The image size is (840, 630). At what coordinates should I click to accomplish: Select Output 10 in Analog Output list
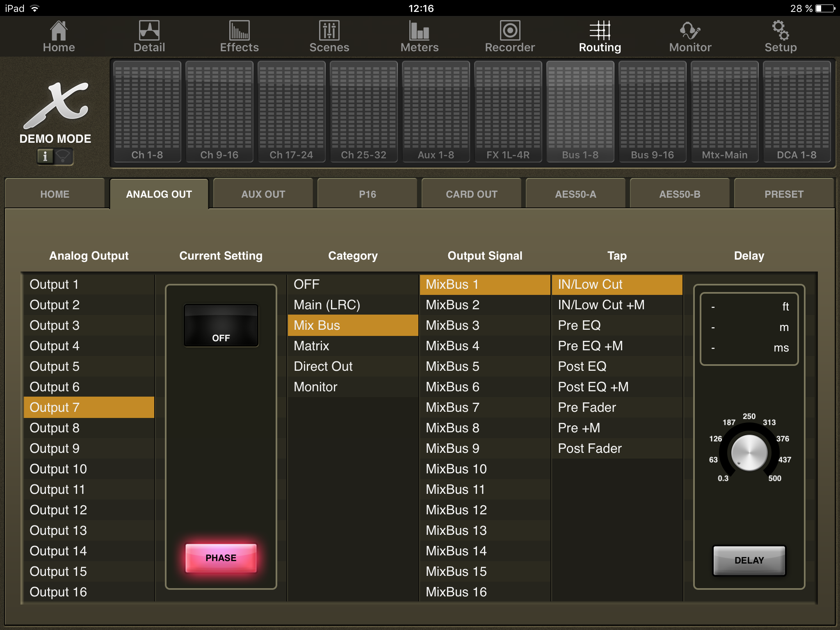tap(58, 469)
